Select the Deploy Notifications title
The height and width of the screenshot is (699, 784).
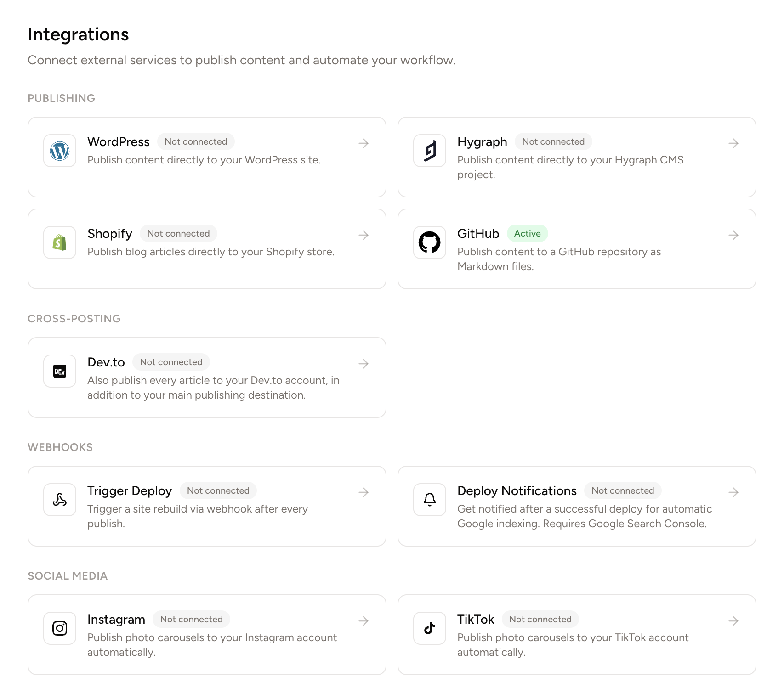517,491
